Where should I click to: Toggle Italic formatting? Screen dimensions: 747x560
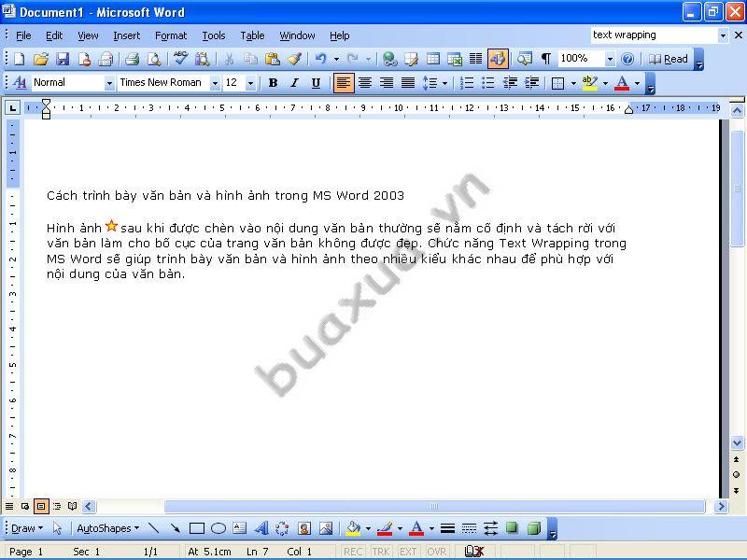click(x=294, y=83)
